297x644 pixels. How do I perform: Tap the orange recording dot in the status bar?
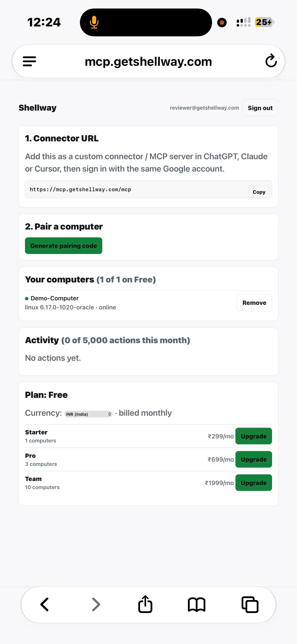(x=222, y=22)
